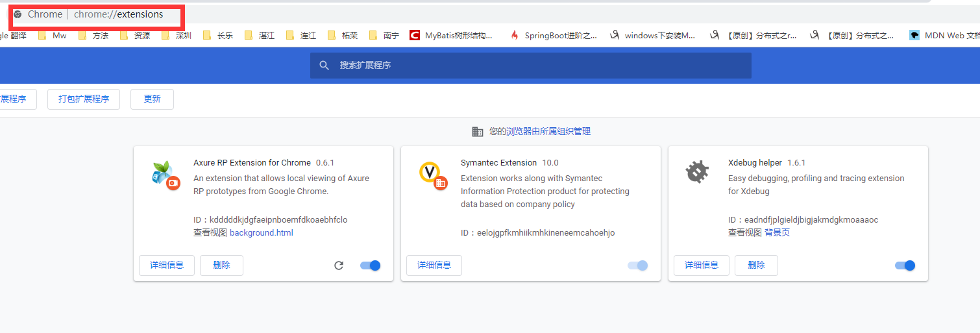Toggle Axure RP Extension on/off
Image resolution: width=980 pixels, height=333 pixels.
pyautogui.click(x=370, y=265)
